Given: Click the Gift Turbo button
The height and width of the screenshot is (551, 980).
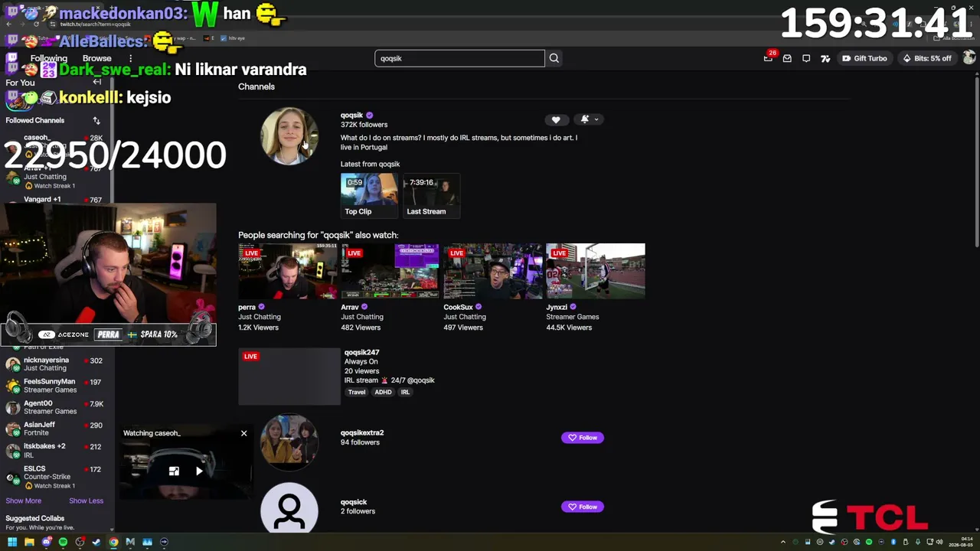Looking at the screenshot, I should point(864,58).
